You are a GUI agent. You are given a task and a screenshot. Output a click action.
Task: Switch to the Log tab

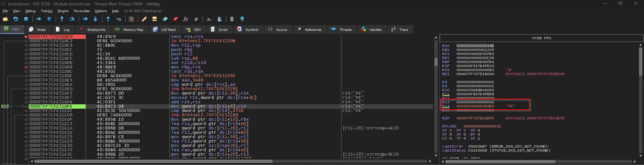click(63, 30)
